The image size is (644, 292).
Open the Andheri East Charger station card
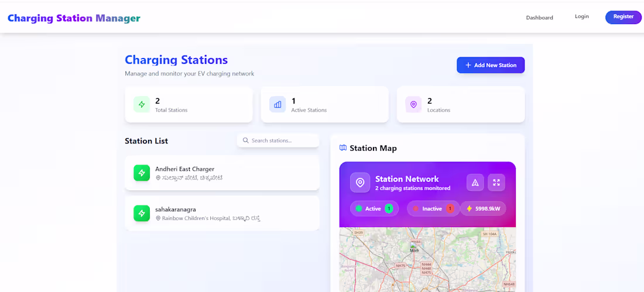(222, 173)
